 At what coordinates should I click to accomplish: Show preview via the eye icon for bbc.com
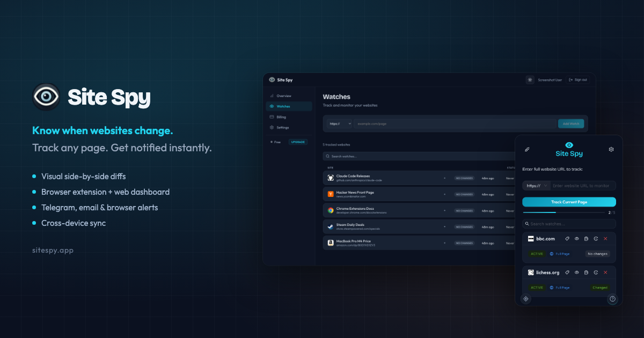[x=576, y=239]
